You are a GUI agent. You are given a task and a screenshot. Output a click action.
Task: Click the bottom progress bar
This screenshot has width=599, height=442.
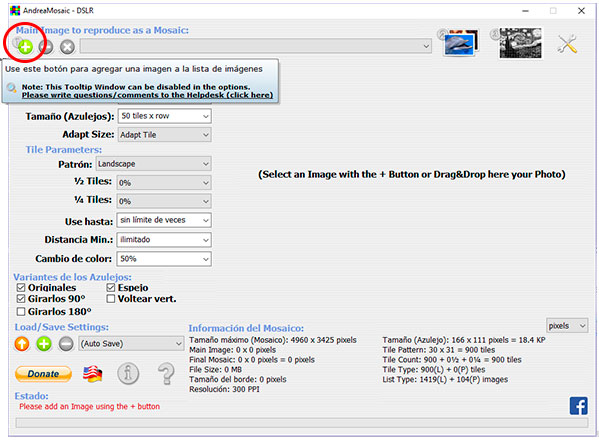301,422
